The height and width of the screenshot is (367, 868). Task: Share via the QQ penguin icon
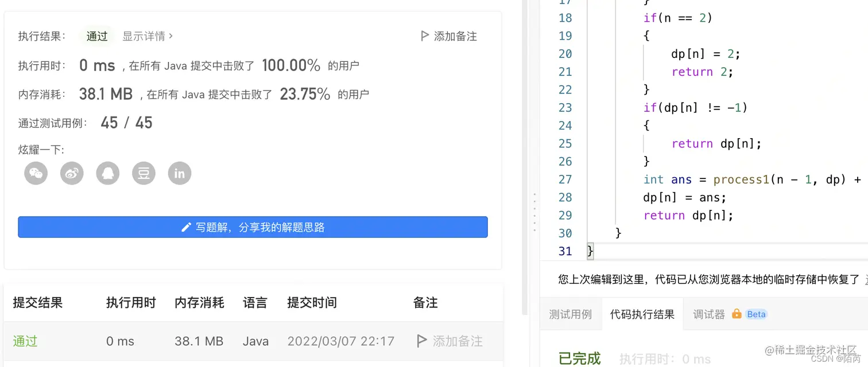107,173
